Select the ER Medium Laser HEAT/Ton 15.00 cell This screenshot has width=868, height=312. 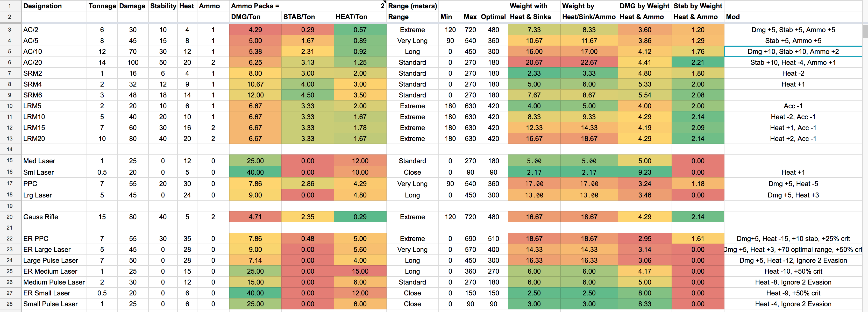pos(360,271)
